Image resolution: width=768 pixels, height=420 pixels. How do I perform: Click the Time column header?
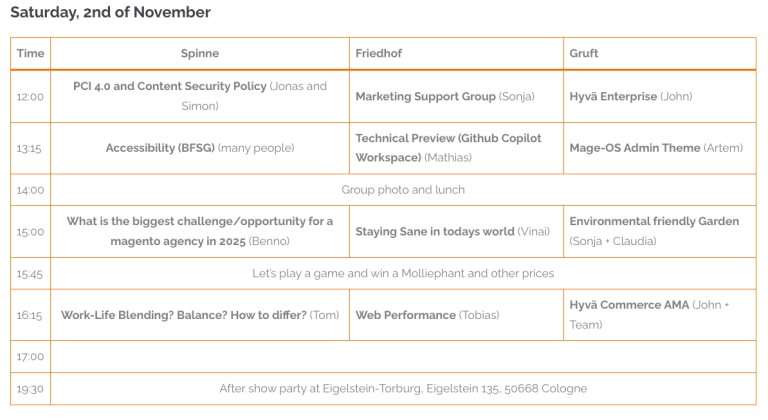click(31, 54)
